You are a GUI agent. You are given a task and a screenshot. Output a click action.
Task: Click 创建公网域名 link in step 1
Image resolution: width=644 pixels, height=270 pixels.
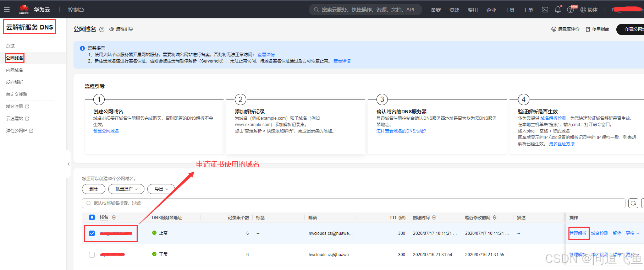point(106,131)
